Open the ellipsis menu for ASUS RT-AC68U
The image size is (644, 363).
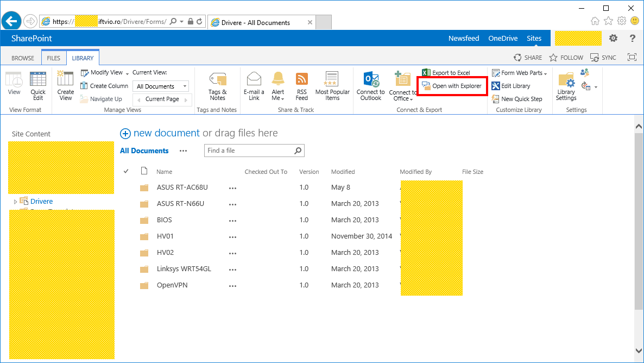pyautogui.click(x=232, y=188)
